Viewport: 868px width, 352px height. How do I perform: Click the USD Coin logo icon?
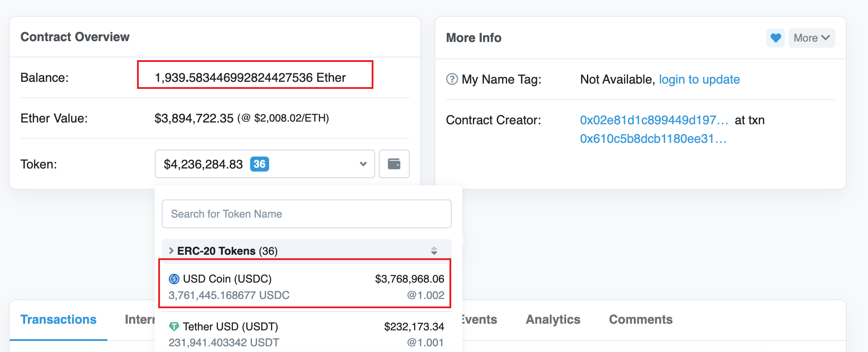pos(174,279)
